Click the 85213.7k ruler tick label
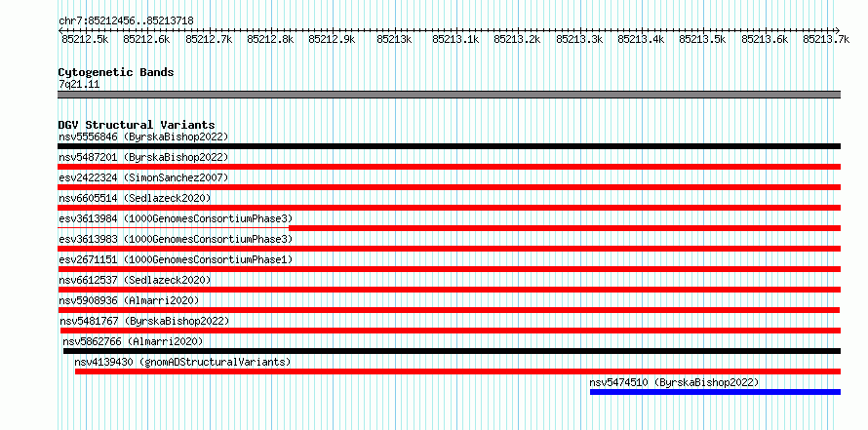The image size is (868, 430). point(826,39)
